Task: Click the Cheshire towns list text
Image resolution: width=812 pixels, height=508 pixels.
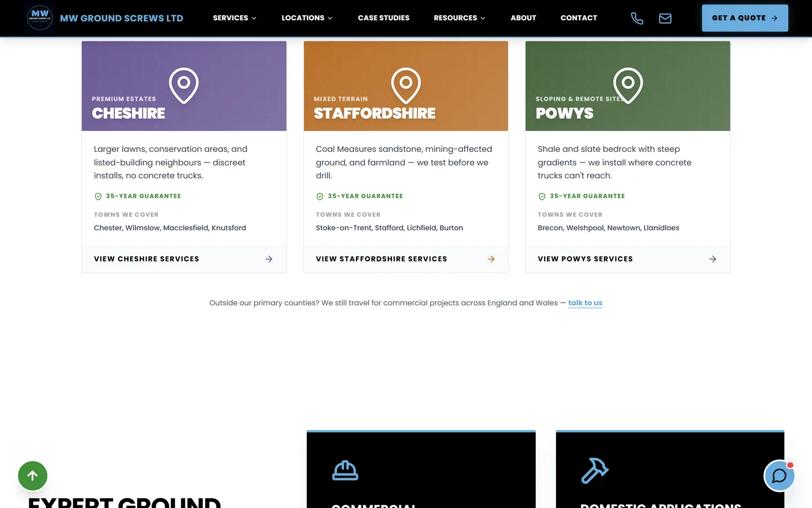Action: pyautogui.click(x=170, y=228)
